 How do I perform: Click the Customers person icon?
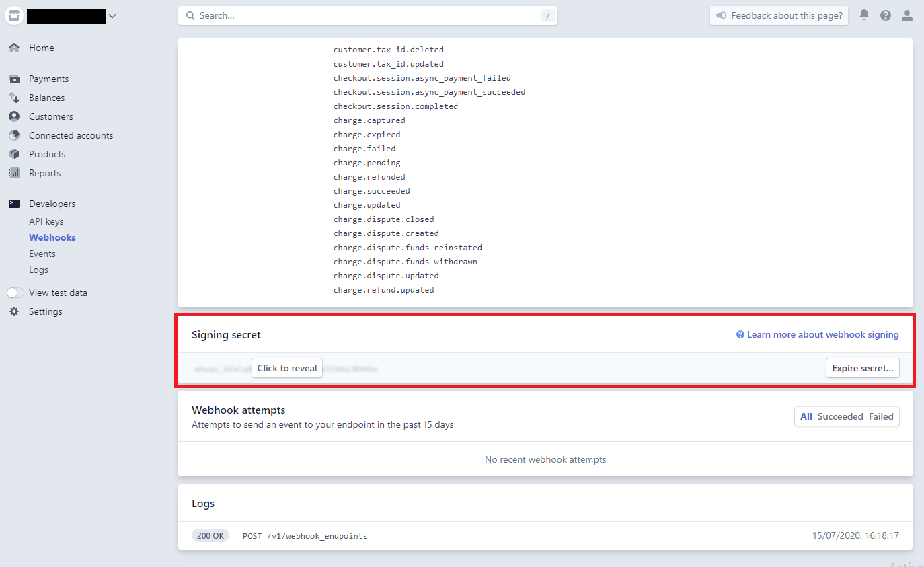pyautogui.click(x=14, y=117)
